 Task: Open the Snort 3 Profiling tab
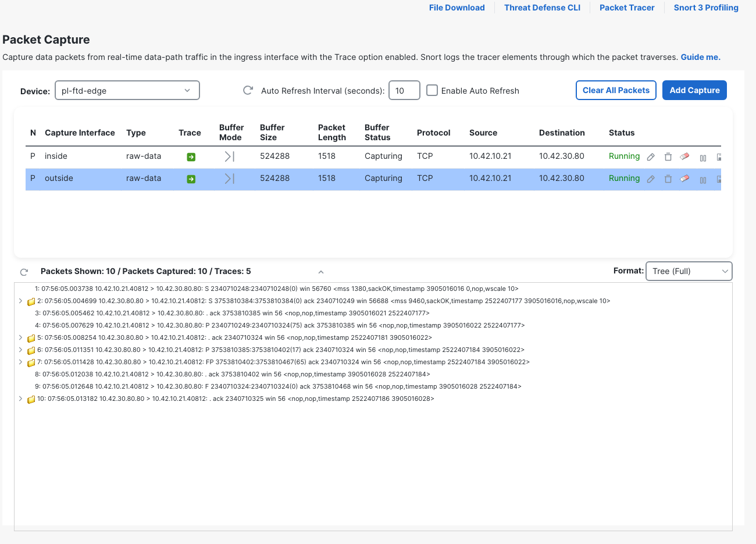[x=706, y=8]
